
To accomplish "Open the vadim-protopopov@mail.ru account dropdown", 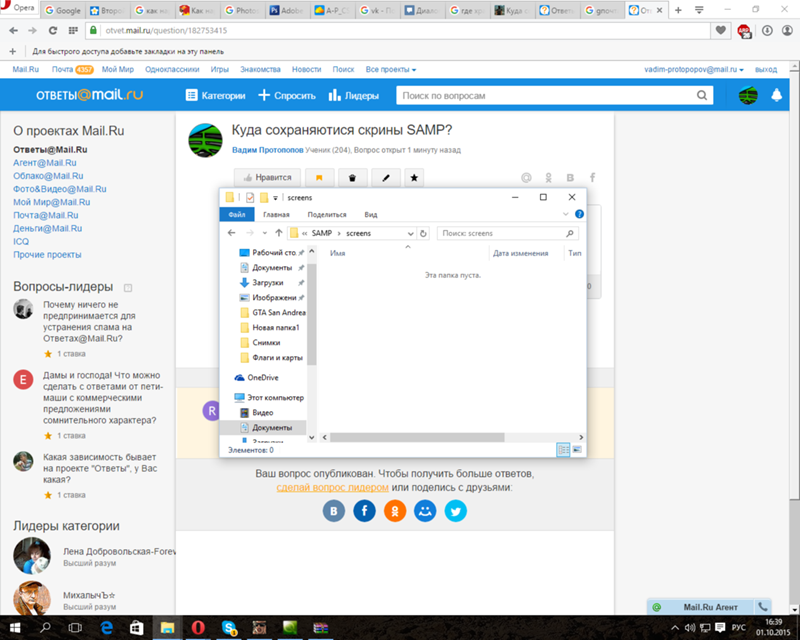I will (694, 69).
